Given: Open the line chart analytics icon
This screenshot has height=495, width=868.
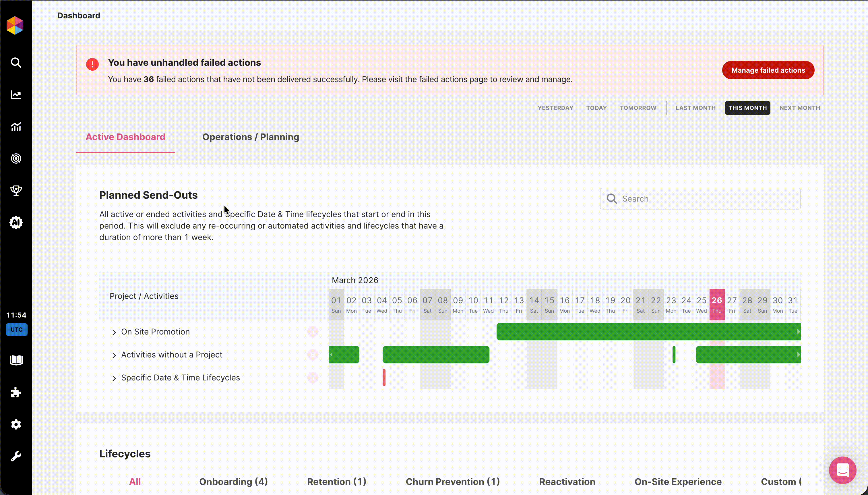Looking at the screenshot, I should (16, 95).
